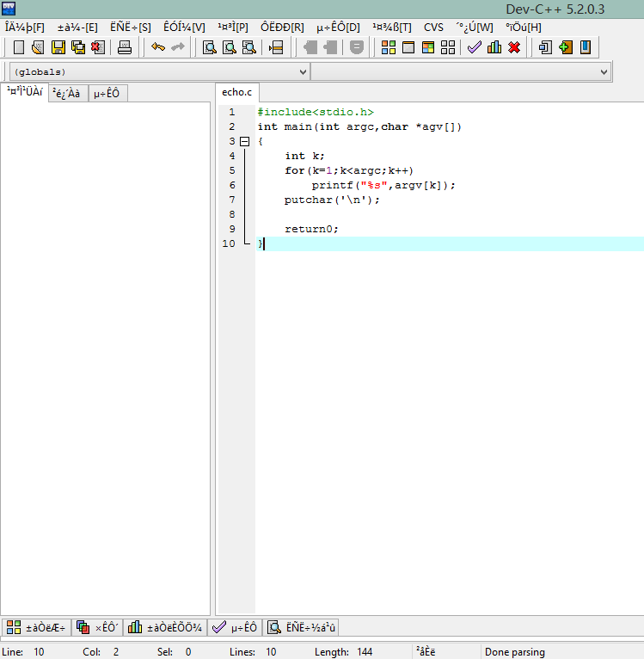
Task: Open the (globals) scope dropdown
Action: 159,72
